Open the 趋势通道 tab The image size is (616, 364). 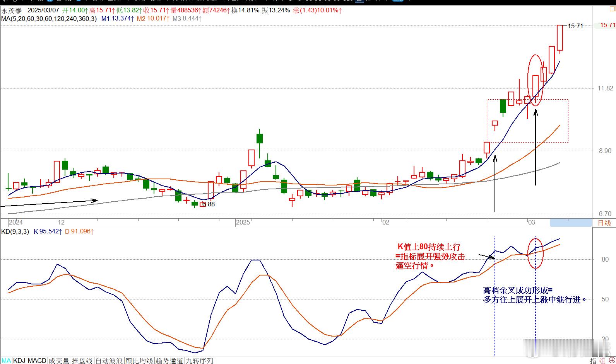coord(169,361)
